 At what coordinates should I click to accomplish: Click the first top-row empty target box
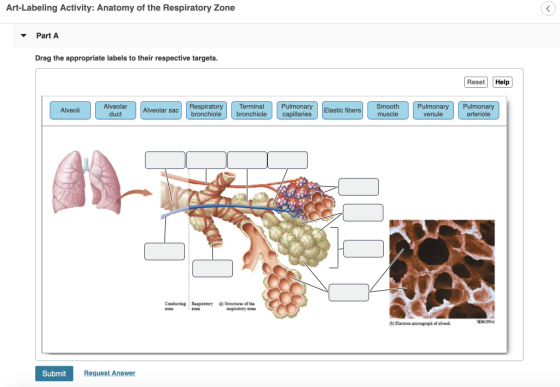(x=165, y=160)
